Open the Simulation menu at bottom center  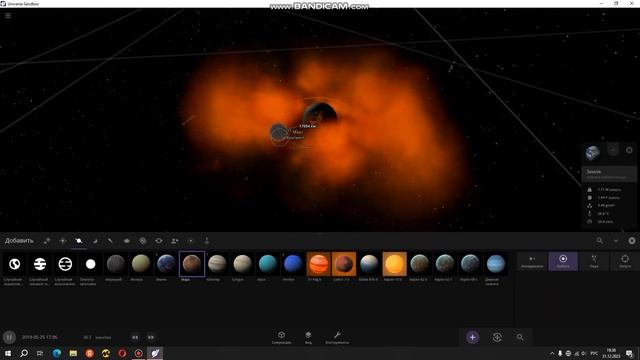tap(281, 338)
